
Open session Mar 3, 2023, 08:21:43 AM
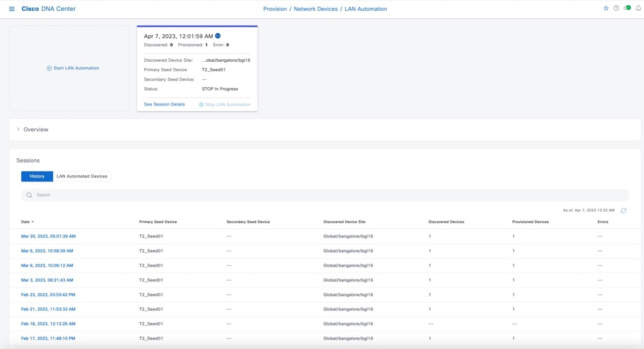click(x=47, y=280)
